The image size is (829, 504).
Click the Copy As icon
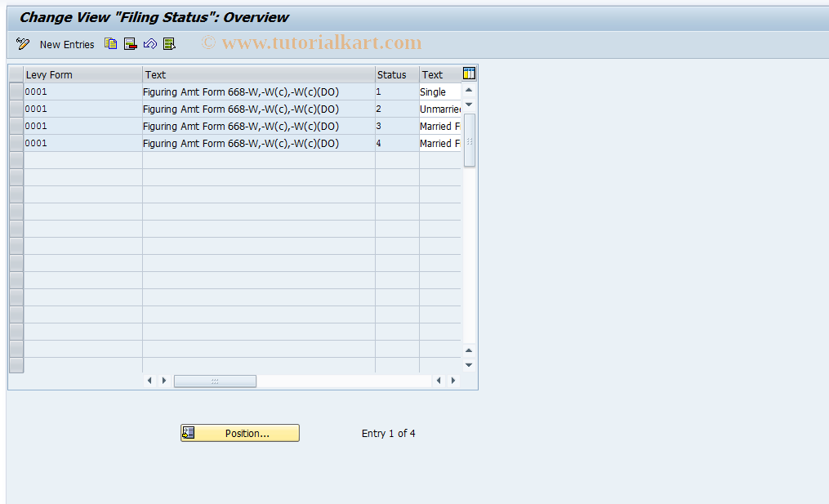110,44
